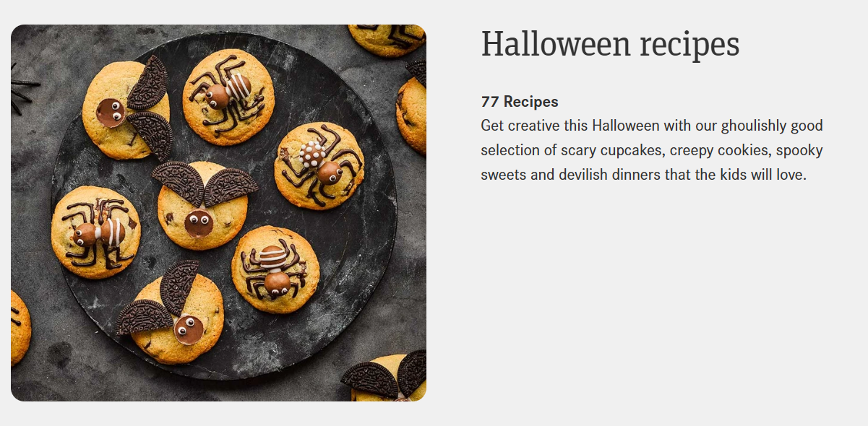868x426 pixels.
Task: Select the topmost spider cookie on the plate
Action: [x=228, y=96]
